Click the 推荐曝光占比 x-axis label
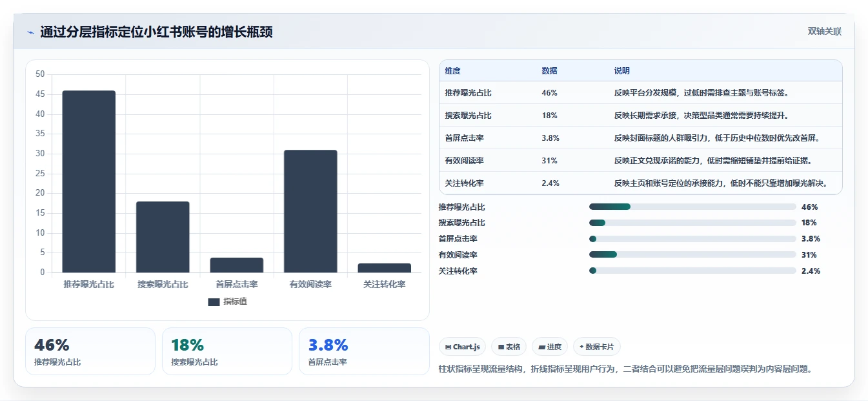 (89, 285)
